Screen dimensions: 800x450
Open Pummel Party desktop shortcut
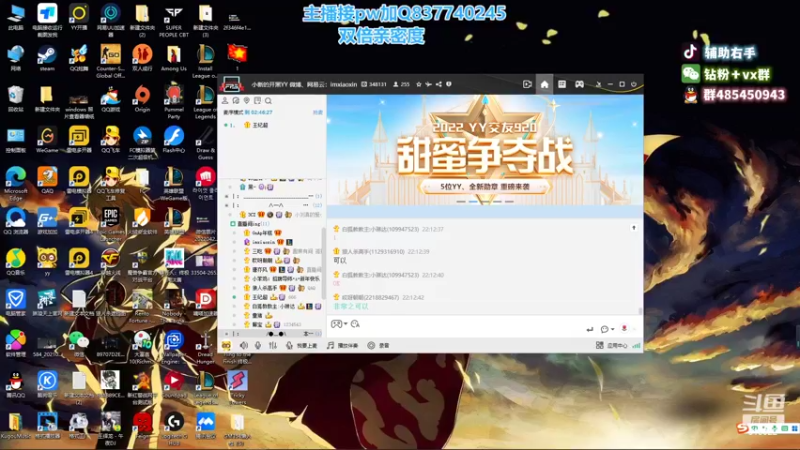click(173, 102)
